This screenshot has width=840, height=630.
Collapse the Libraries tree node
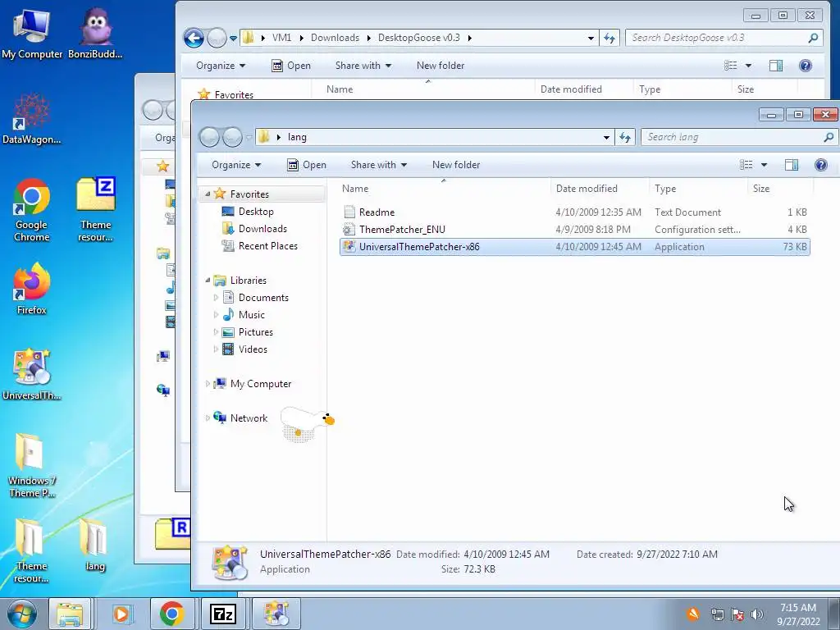(x=208, y=281)
